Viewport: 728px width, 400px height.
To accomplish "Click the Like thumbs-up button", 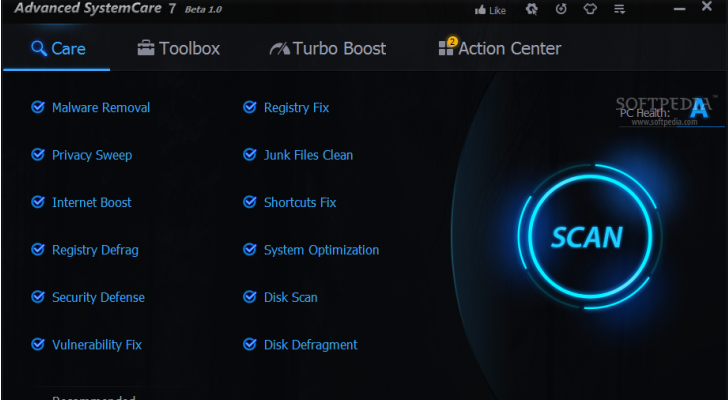I will tap(490, 10).
